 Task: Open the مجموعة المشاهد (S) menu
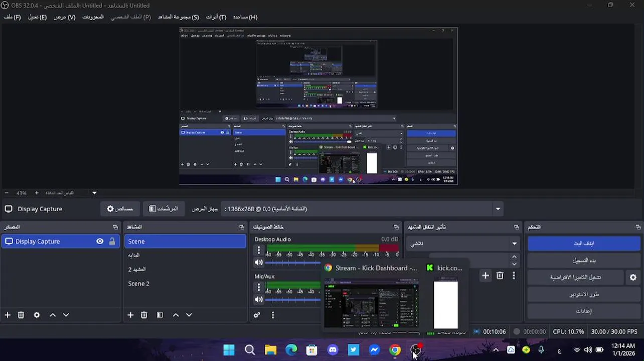[x=178, y=17]
